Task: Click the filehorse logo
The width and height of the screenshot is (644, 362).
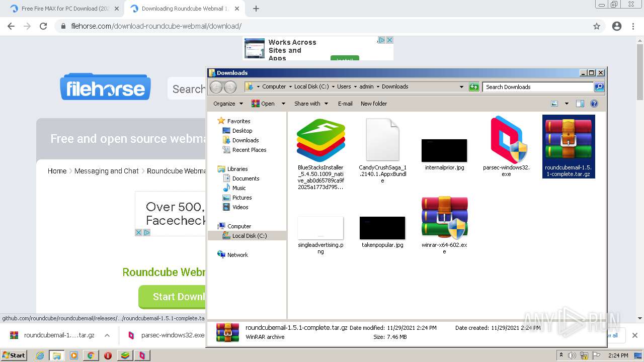Action: pyautogui.click(x=105, y=87)
